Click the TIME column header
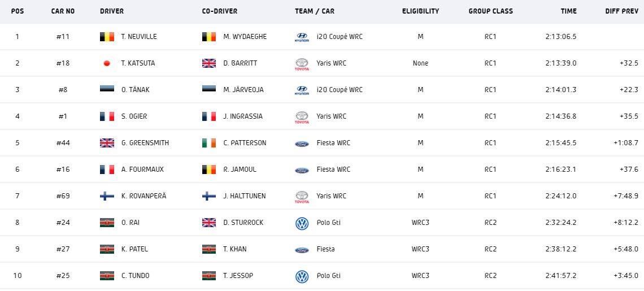 tap(568, 11)
